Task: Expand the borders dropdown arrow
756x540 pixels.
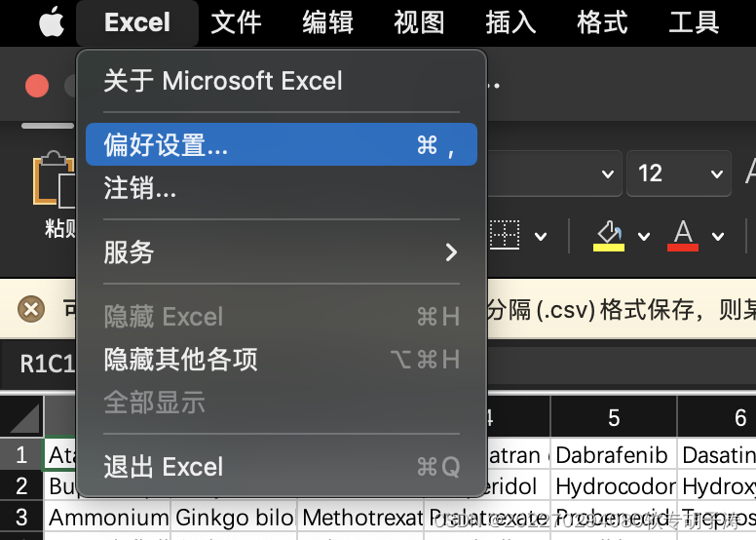Action: pos(541,237)
